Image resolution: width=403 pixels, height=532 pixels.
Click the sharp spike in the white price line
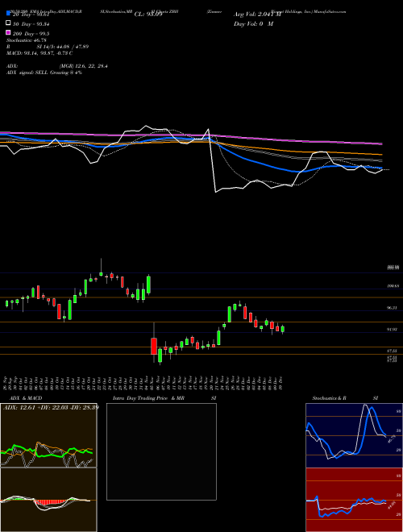coord(209,131)
